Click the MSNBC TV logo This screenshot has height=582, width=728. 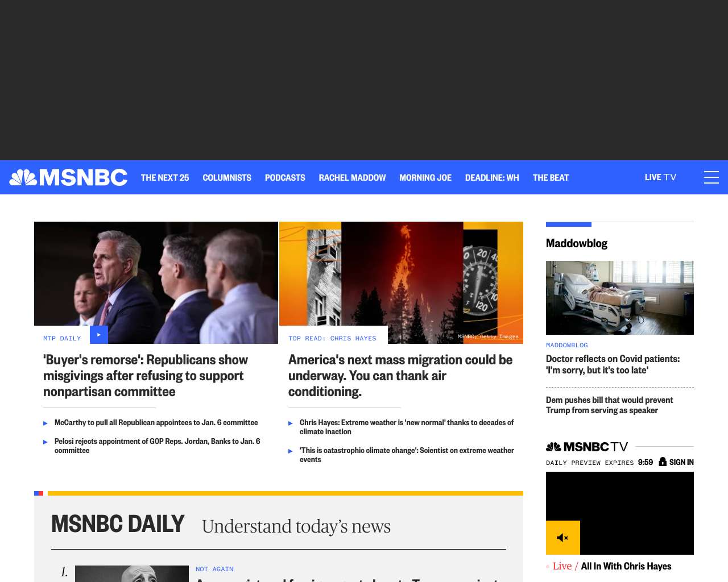tap(587, 447)
